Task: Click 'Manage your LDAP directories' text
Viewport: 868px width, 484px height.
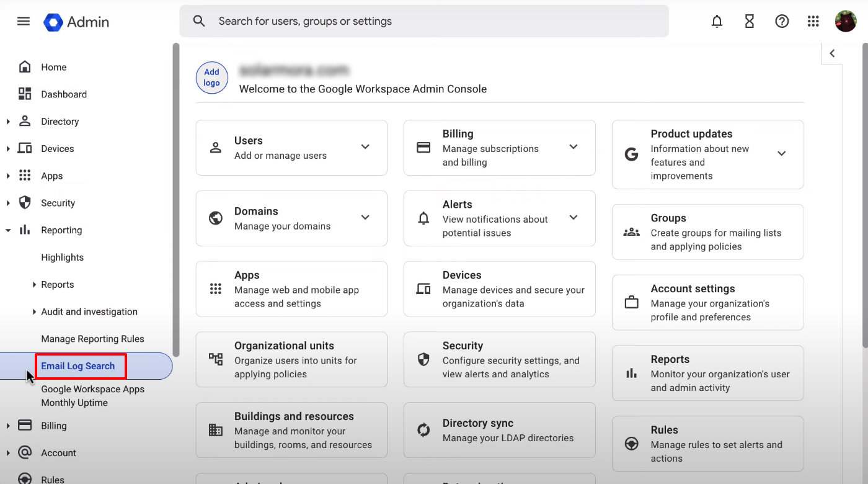Action: (x=508, y=437)
